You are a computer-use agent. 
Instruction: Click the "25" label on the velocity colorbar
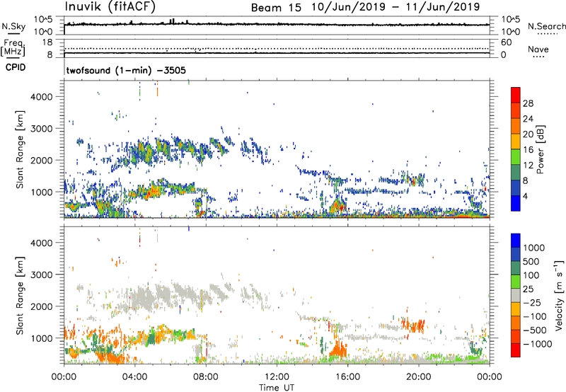[x=528, y=289]
